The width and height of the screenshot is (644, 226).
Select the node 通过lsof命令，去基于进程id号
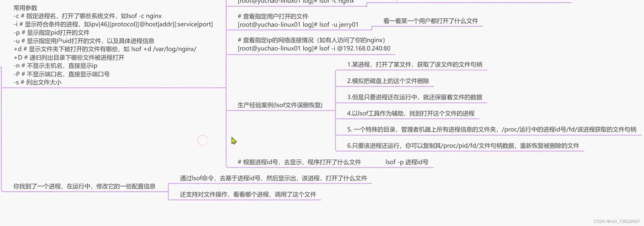pyautogui.click(x=273, y=178)
